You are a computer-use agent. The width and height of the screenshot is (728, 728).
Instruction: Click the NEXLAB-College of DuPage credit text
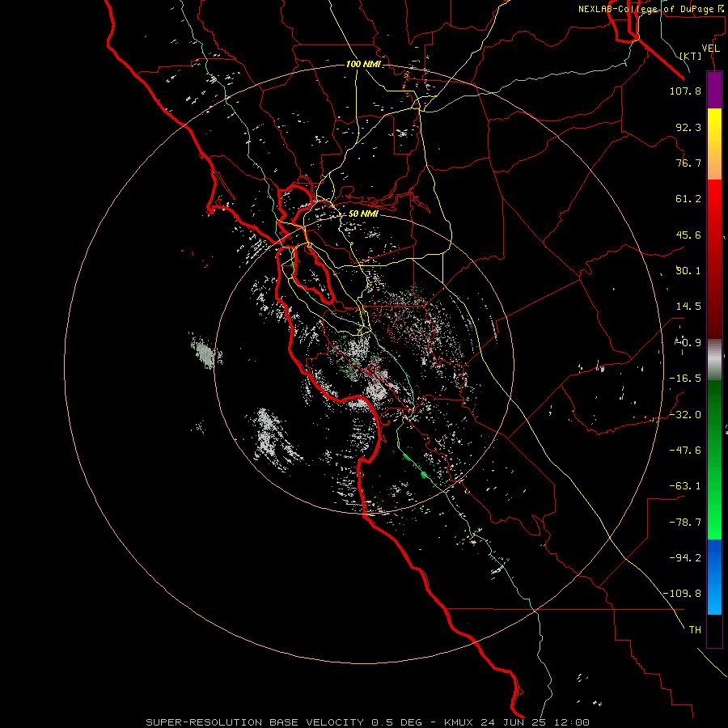(652, 9)
